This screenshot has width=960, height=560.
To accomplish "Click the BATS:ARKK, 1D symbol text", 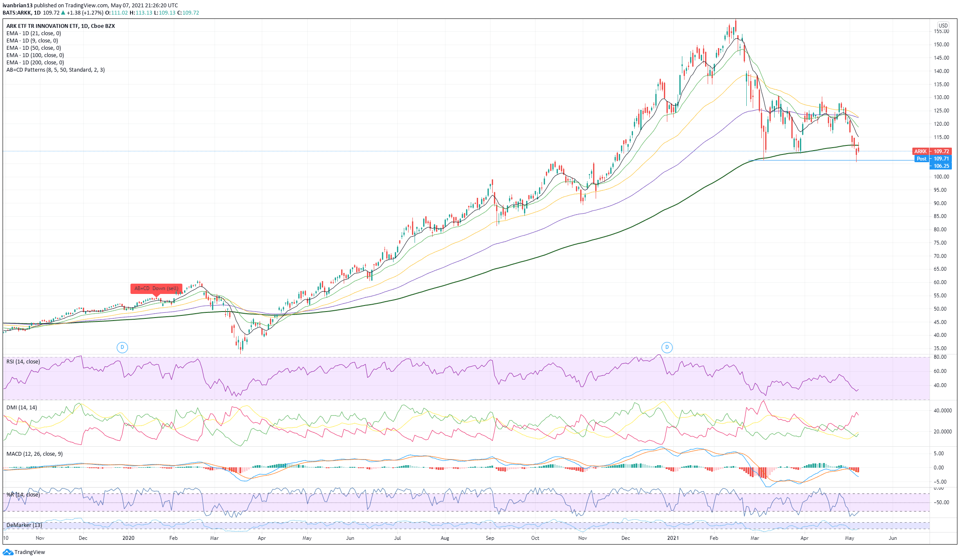I will pos(21,12).
